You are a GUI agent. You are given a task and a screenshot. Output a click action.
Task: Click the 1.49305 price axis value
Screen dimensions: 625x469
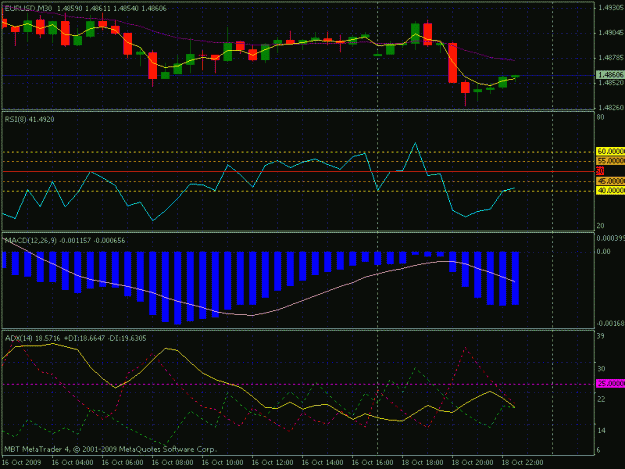[x=611, y=8]
